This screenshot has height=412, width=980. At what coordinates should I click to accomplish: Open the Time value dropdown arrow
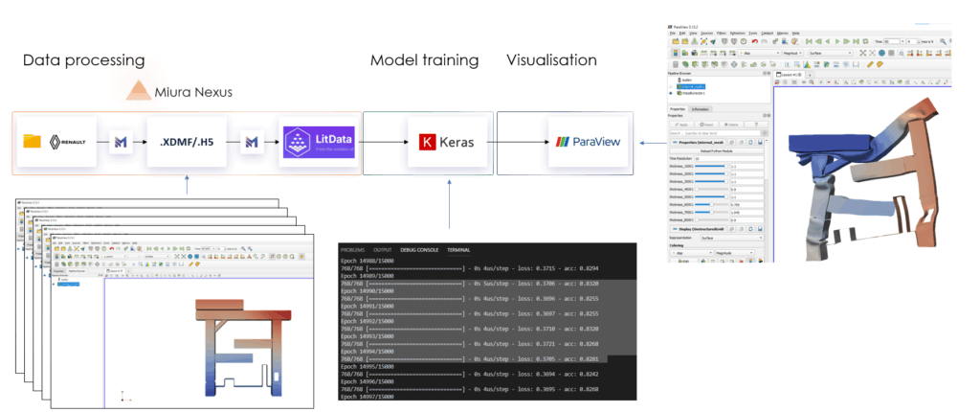click(x=903, y=41)
